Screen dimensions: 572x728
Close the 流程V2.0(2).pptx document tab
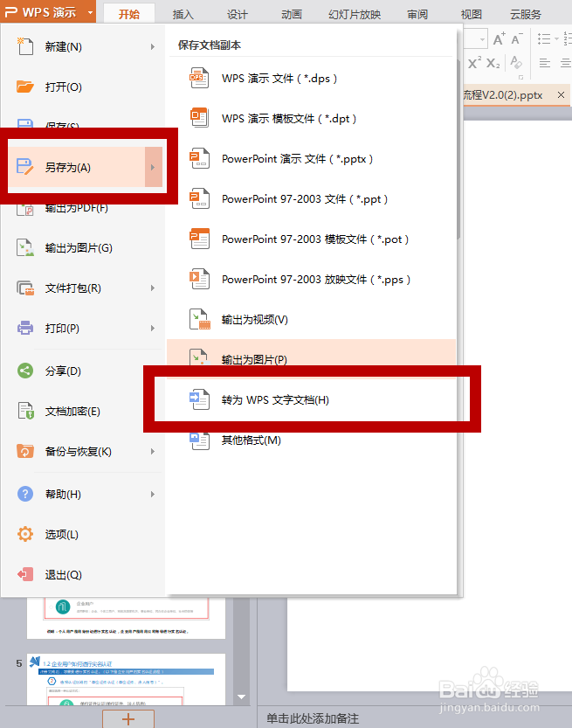pos(561,95)
